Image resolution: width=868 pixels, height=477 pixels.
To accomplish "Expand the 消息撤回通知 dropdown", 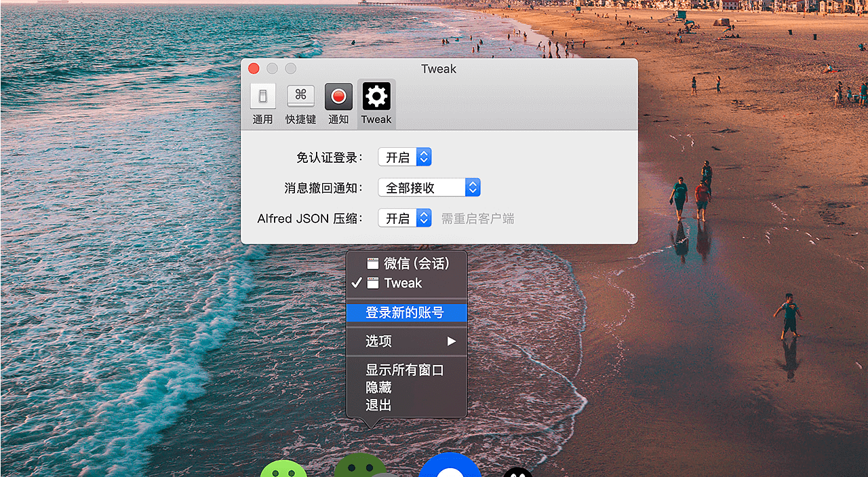I will click(x=429, y=188).
